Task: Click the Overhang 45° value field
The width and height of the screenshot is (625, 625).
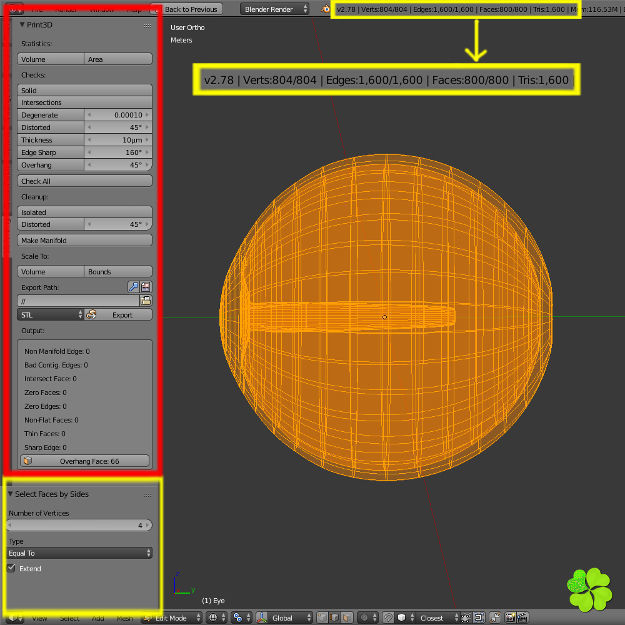Action: point(118,165)
